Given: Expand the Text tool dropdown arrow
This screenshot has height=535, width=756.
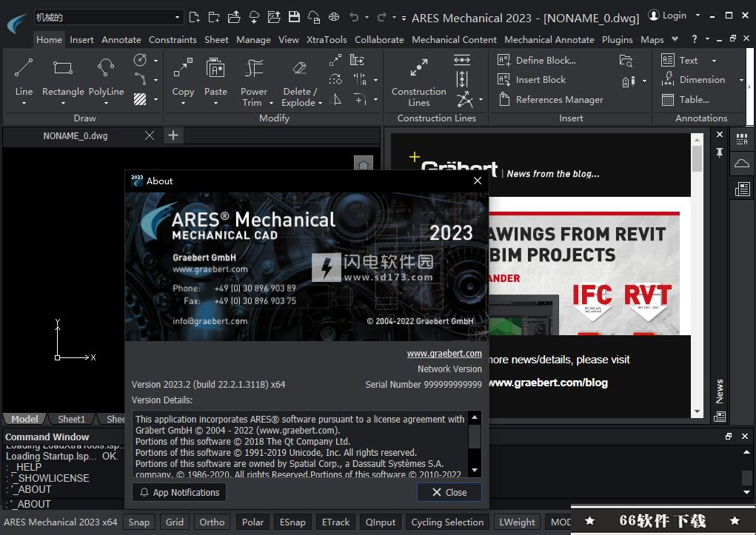Looking at the screenshot, I should coord(714,61).
